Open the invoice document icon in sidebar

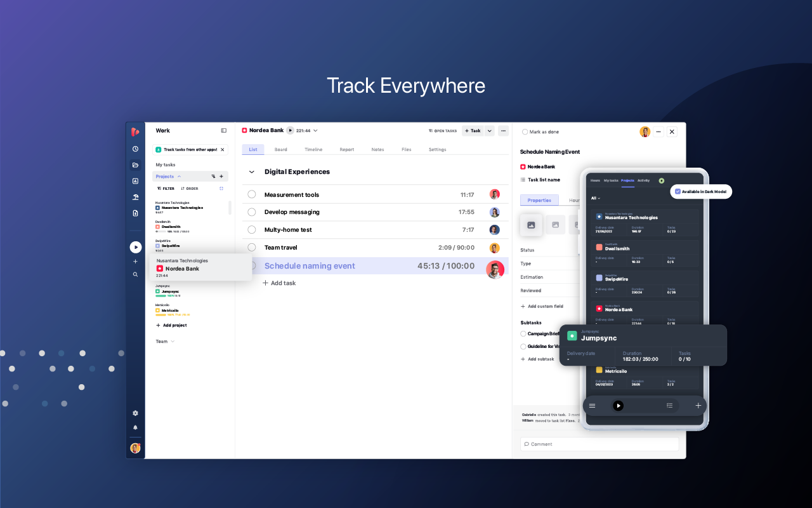[x=135, y=213]
